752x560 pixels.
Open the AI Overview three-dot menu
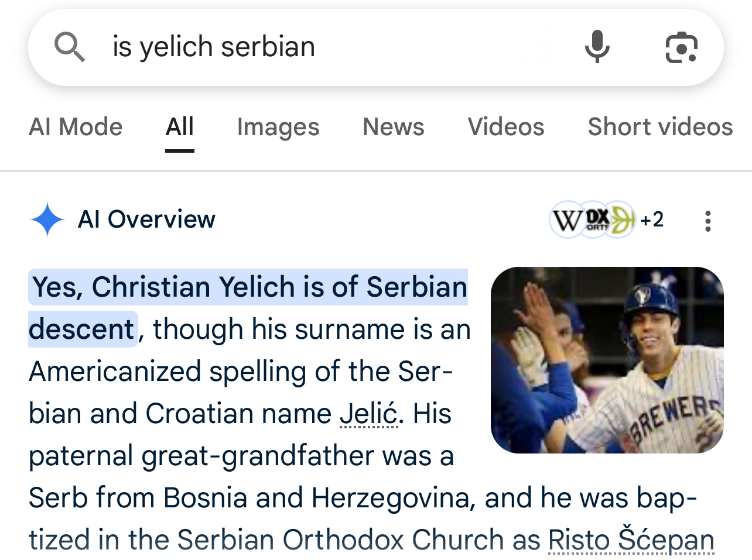click(707, 221)
